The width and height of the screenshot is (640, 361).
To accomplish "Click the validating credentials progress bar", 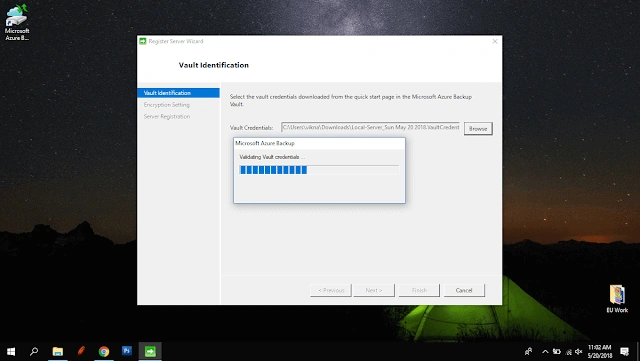I will [319, 170].
